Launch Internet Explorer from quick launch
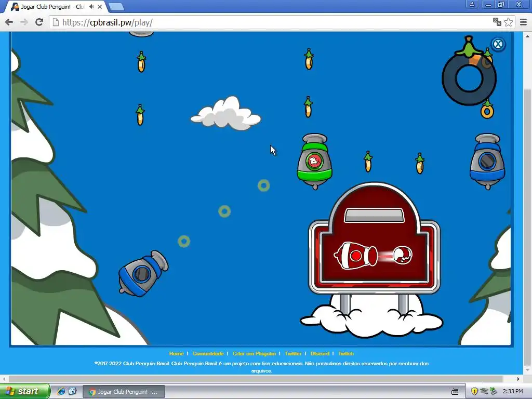The width and height of the screenshot is (532, 399). [61, 391]
